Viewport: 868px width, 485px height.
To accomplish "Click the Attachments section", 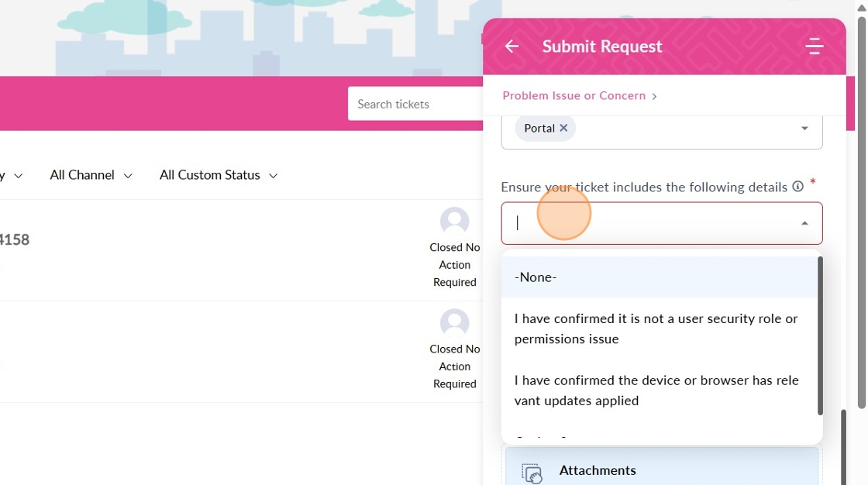I will (x=661, y=470).
